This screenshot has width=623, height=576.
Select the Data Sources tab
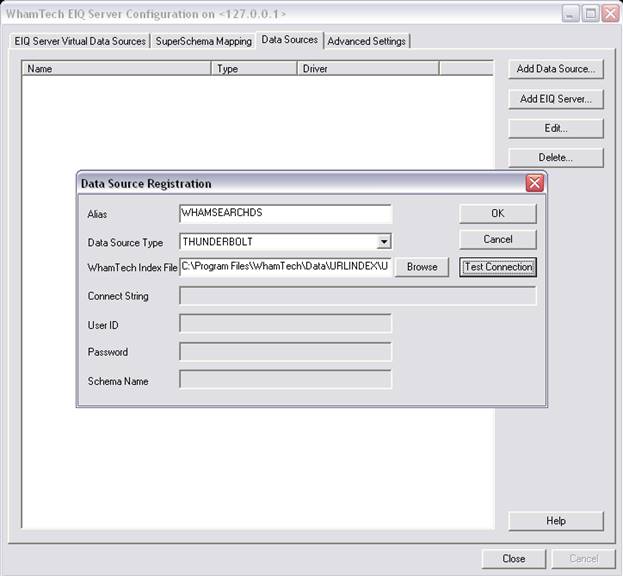coord(290,40)
